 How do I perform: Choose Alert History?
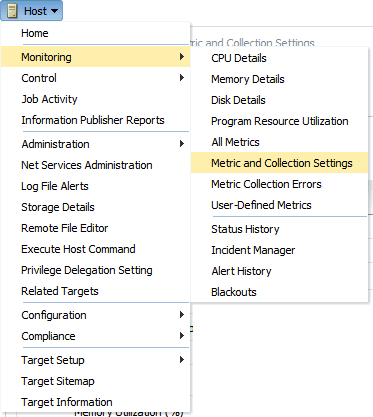click(x=241, y=271)
